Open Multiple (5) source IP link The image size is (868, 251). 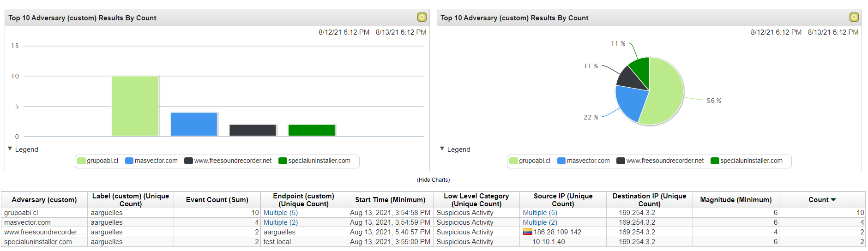(540, 213)
